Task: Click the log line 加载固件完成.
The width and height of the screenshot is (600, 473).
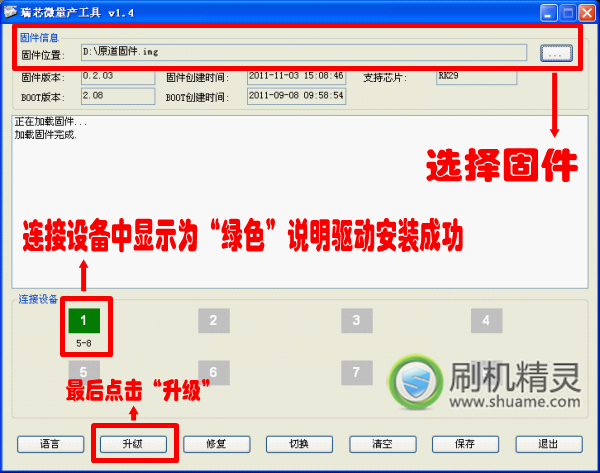Action: pos(46,135)
